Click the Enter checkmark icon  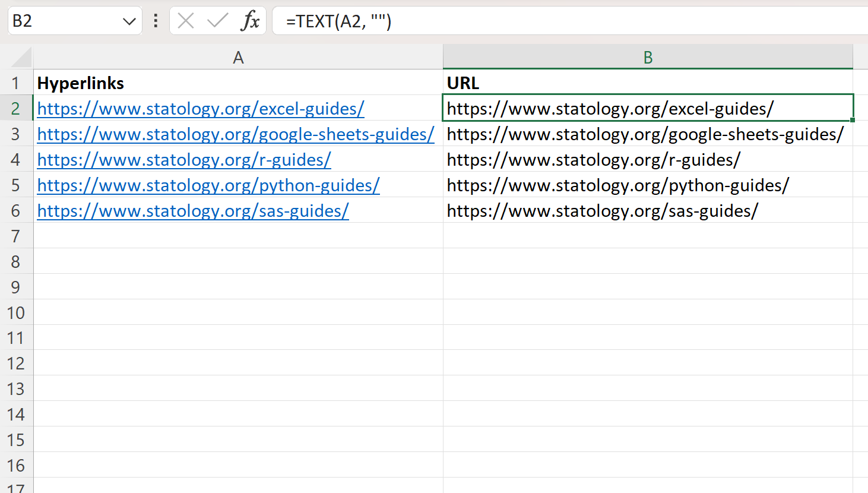coord(218,20)
